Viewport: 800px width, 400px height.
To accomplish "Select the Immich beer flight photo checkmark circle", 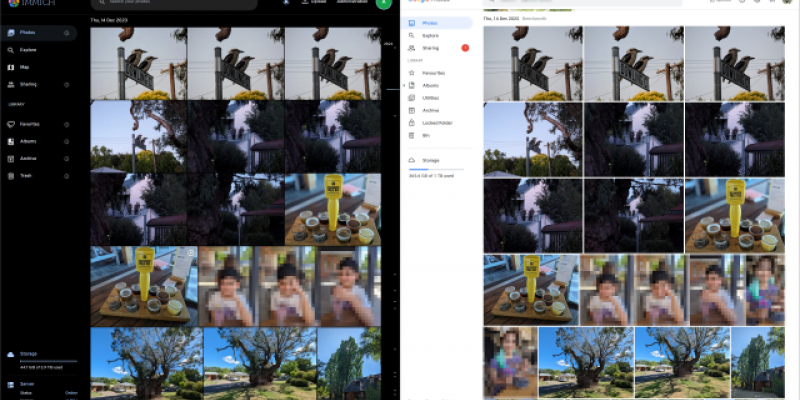I will click(x=191, y=253).
